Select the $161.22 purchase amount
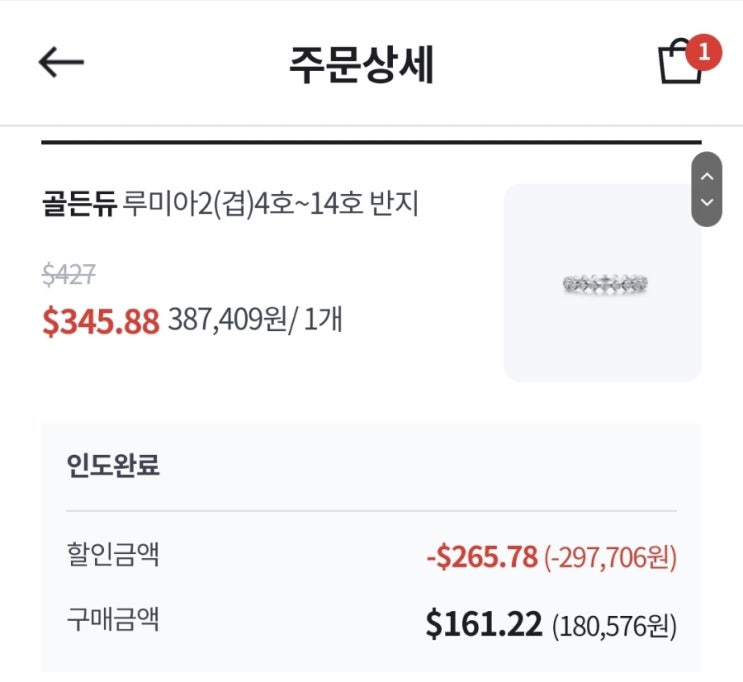Viewport: 743px width, 682px height. click(484, 624)
